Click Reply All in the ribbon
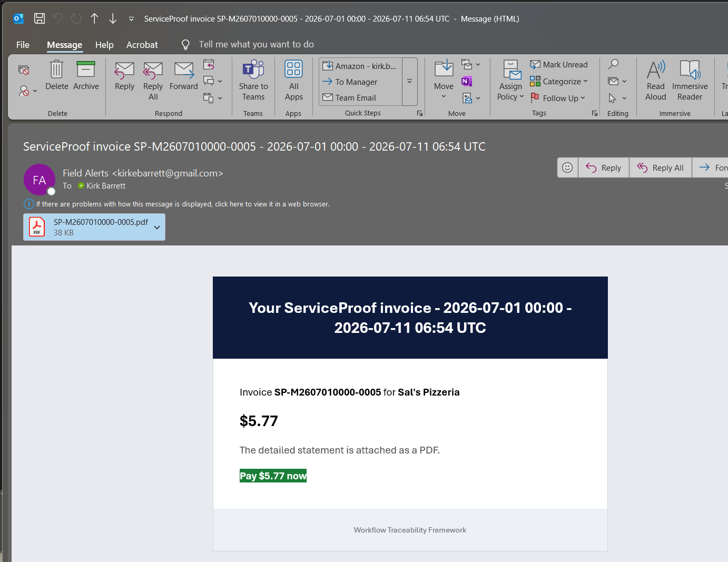 [x=153, y=81]
